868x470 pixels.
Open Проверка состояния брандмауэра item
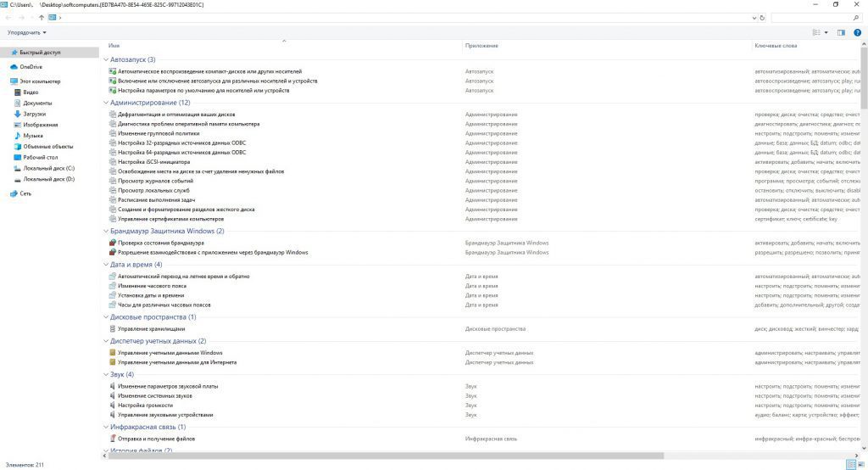click(160, 243)
